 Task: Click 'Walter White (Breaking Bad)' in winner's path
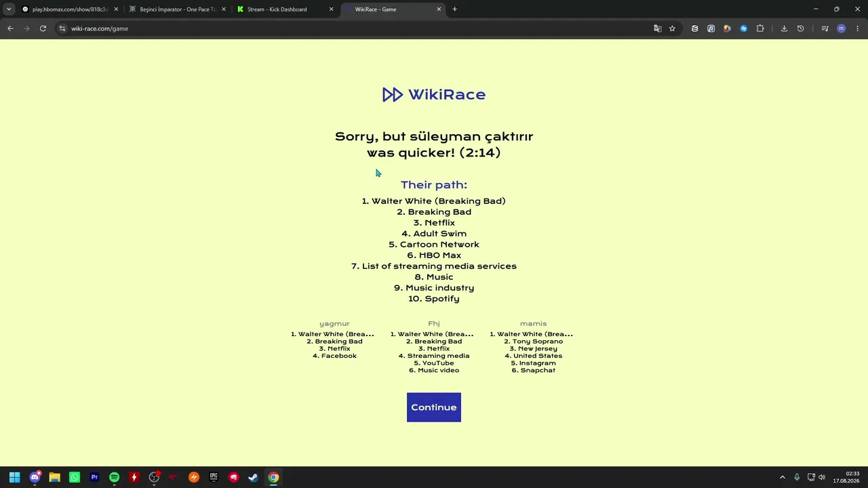click(434, 201)
